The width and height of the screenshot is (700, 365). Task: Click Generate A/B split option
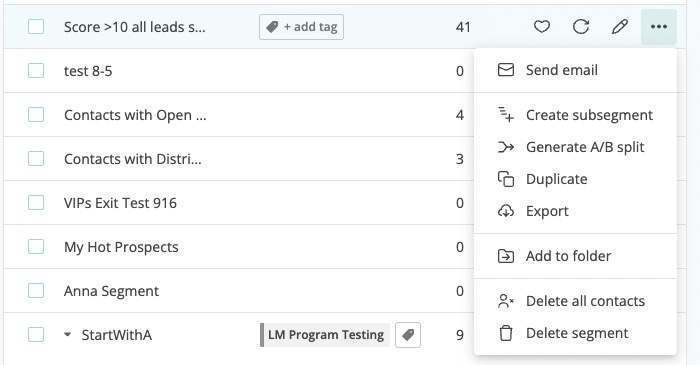[575, 147]
